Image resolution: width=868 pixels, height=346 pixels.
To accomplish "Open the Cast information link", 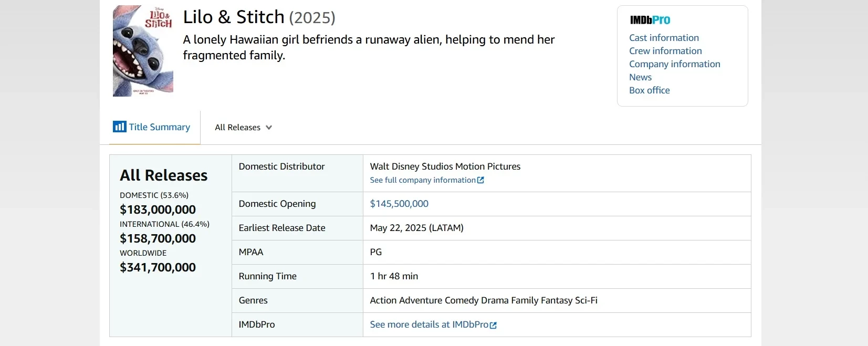I will [x=664, y=38].
